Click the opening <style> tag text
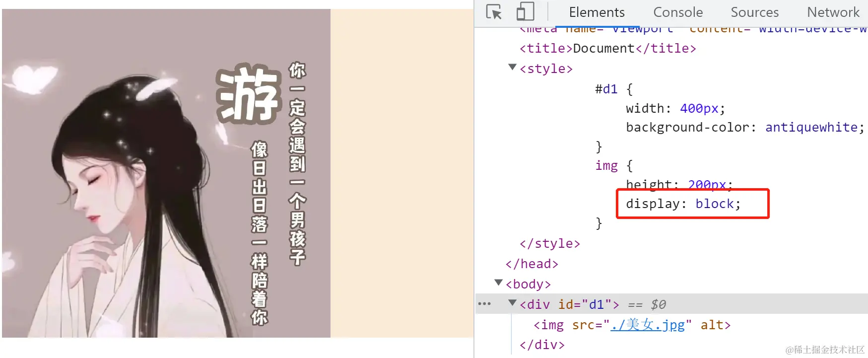 546,69
